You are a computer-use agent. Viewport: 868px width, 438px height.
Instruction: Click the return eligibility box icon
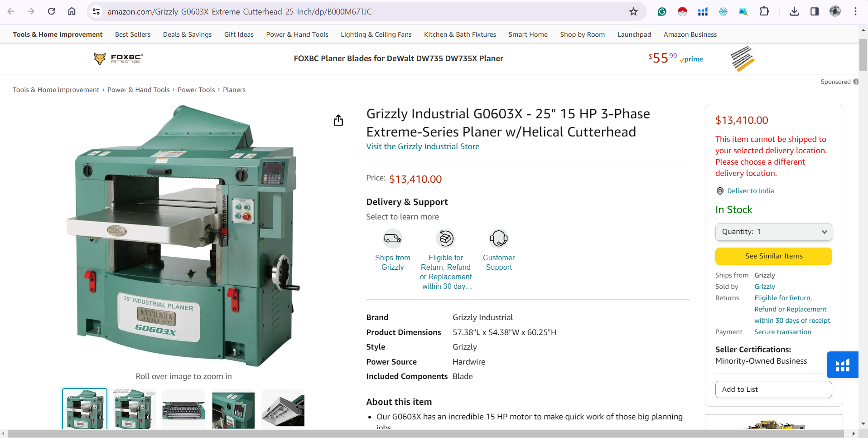point(445,238)
